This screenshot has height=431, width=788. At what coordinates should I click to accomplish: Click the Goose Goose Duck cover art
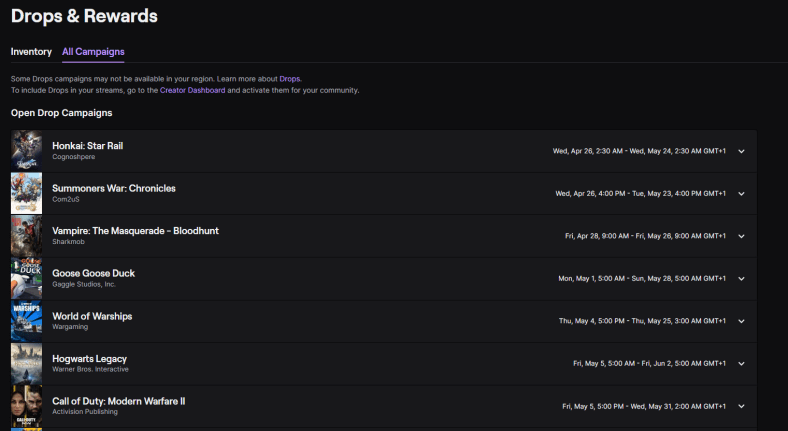point(27,278)
